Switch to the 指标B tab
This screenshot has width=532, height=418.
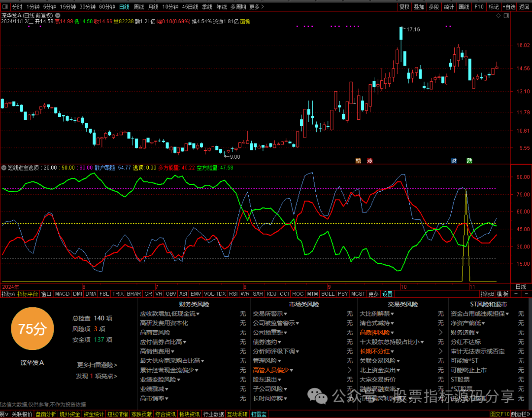pyautogui.click(x=488, y=294)
